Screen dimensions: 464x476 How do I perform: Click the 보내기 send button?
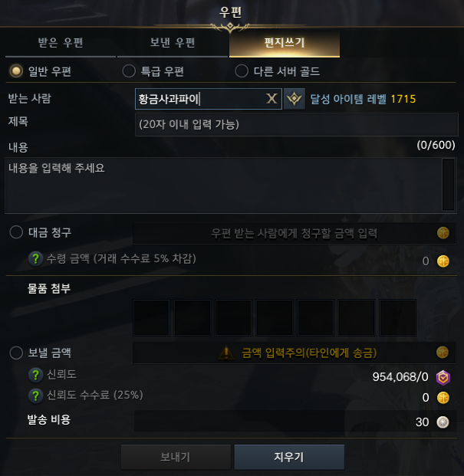176,457
